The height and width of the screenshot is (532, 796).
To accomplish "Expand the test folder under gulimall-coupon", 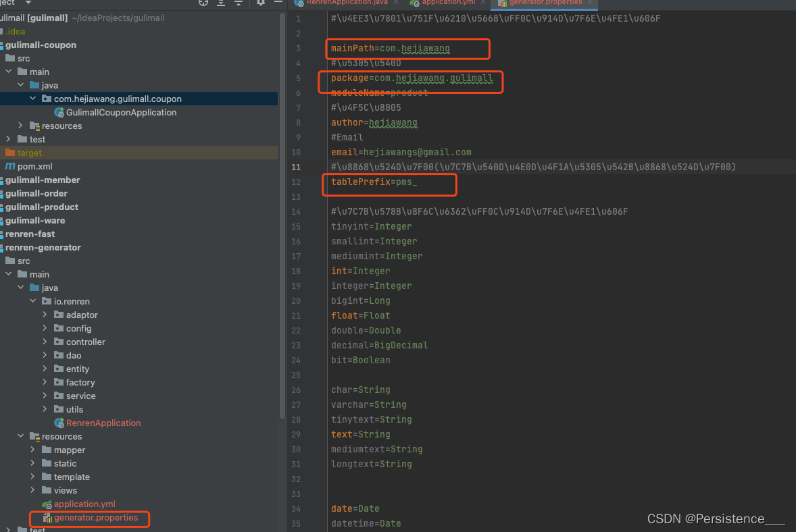I will tap(9, 139).
